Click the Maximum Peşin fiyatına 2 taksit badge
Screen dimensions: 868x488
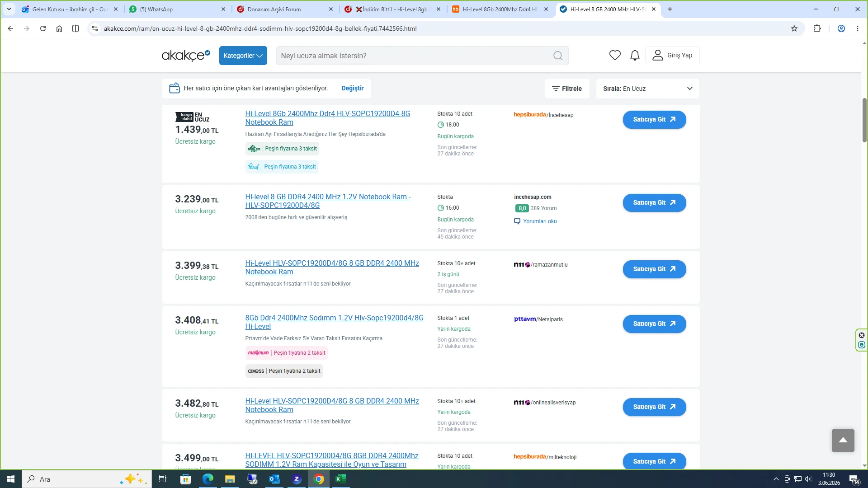(286, 353)
